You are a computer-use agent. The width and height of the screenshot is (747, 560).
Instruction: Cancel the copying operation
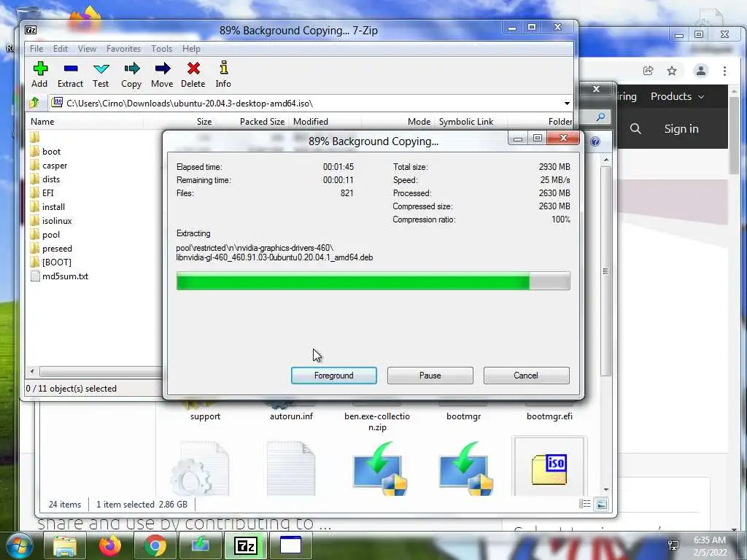(x=526, y=376)
